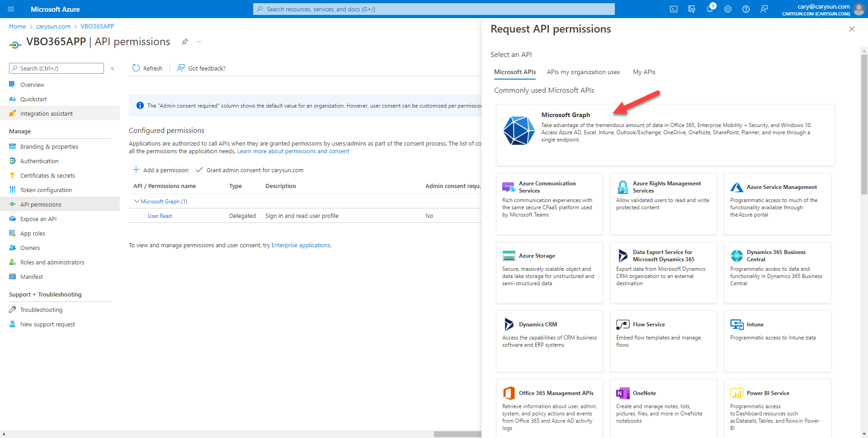The width and height of the screenshot is (868, 438).
Task: Collapse the left navigation menu chevron
Action: point(113,68)
